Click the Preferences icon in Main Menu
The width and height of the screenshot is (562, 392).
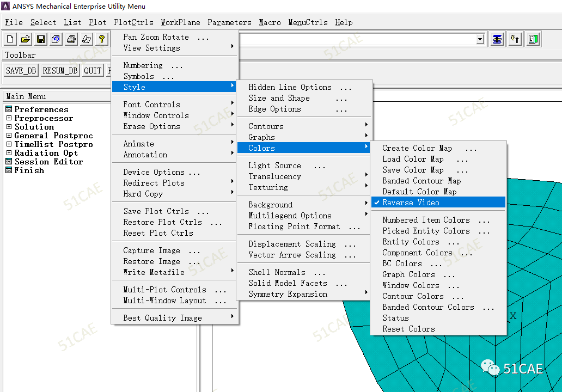point(9,109)
